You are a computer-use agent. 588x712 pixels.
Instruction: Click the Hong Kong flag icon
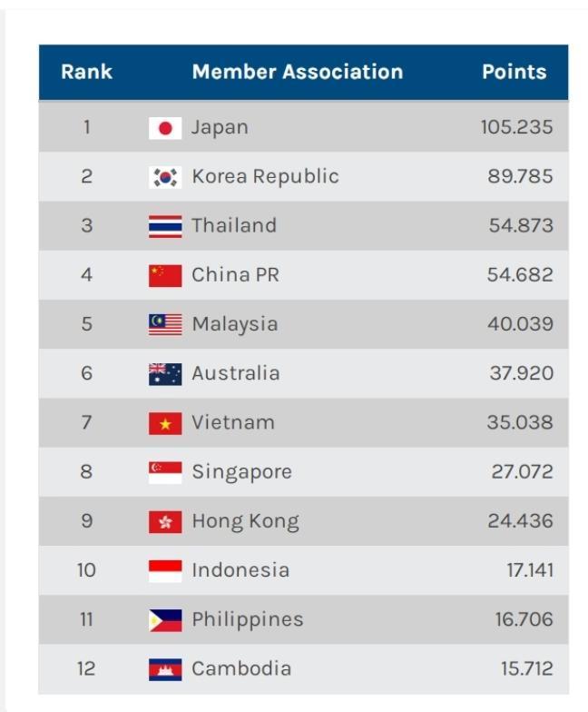pos(165,521)
